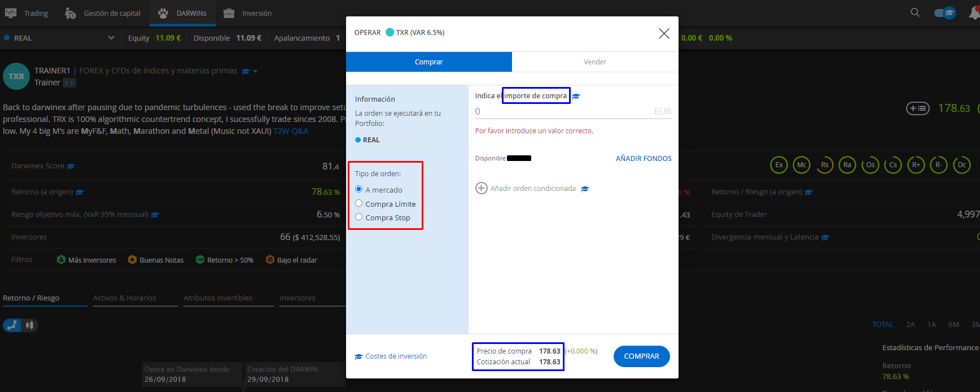Click help icon beside Añadir orden condicionada
Viewport: 980px width, 392px height.
pyautogui.click(x=585, y=189)
